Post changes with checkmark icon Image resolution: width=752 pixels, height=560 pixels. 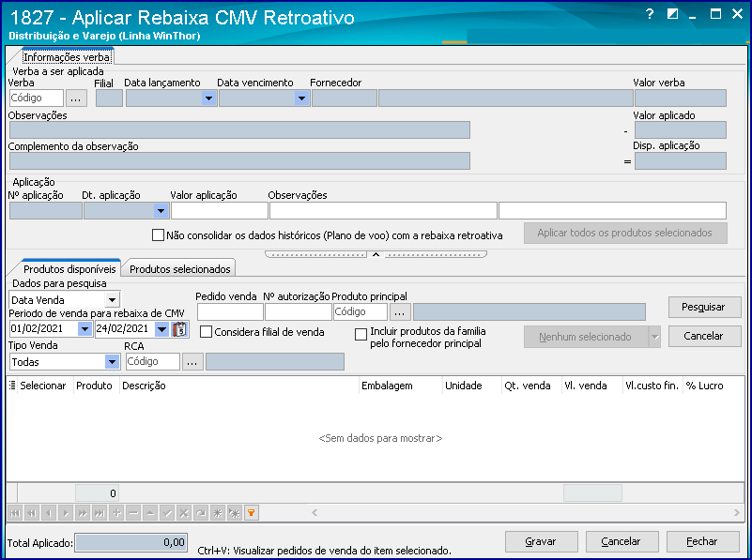pyautogui.click(x=167, y=513)
